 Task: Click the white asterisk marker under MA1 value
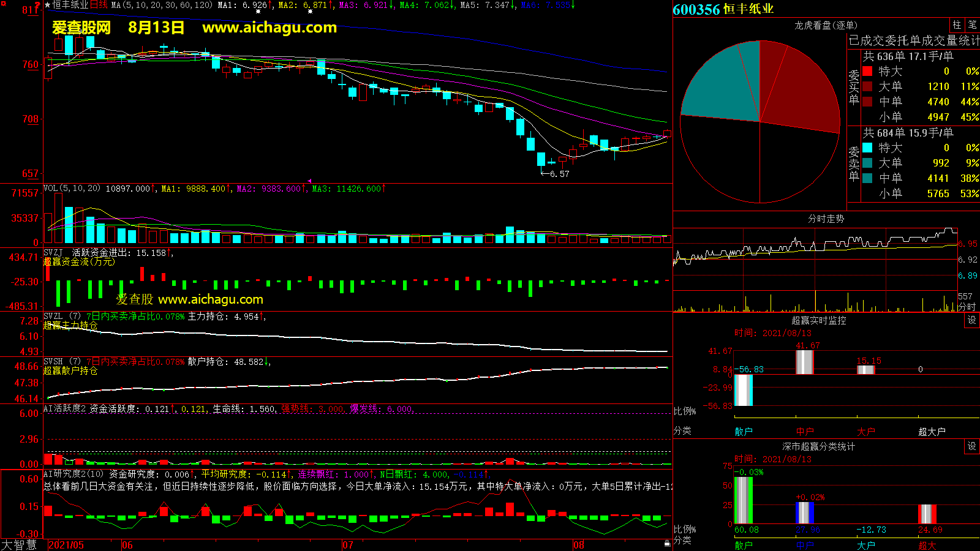coord(258,12)
